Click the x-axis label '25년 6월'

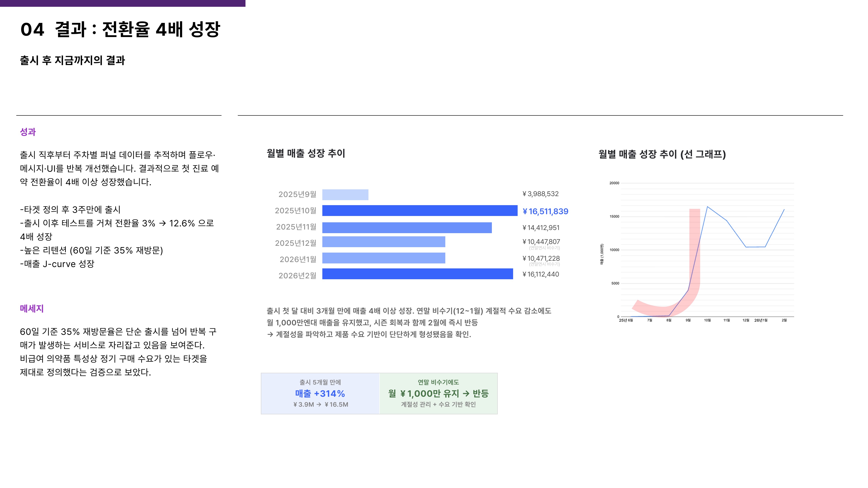click(626, 320)
